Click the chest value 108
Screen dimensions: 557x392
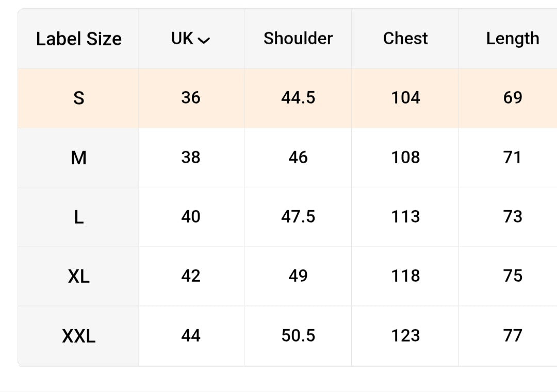tap(405, 157)
